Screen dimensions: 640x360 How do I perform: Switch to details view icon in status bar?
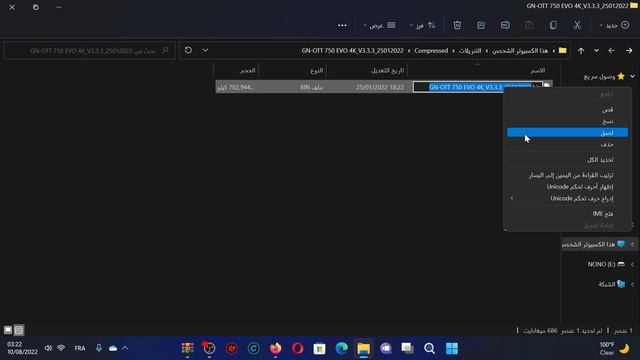pyautogui.click(x=19, y=330)
